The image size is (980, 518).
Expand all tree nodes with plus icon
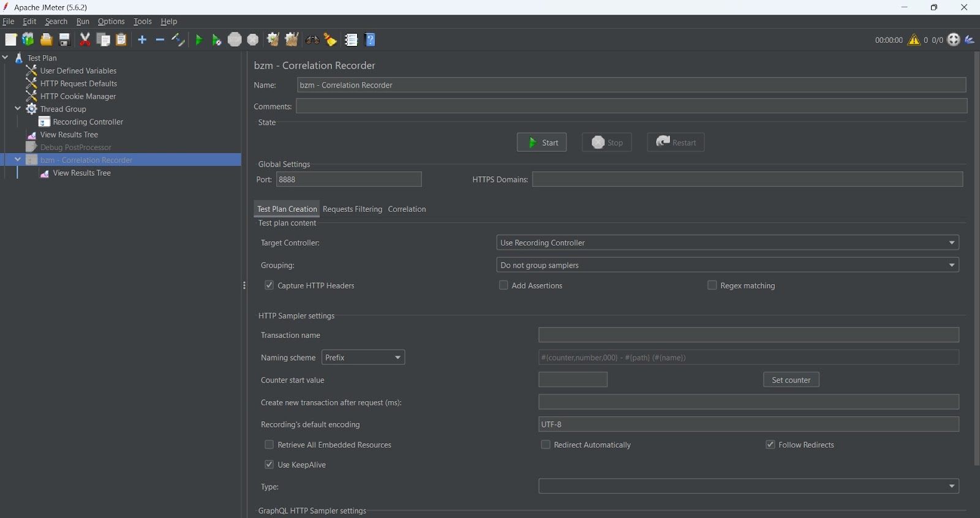coord(142,40)
